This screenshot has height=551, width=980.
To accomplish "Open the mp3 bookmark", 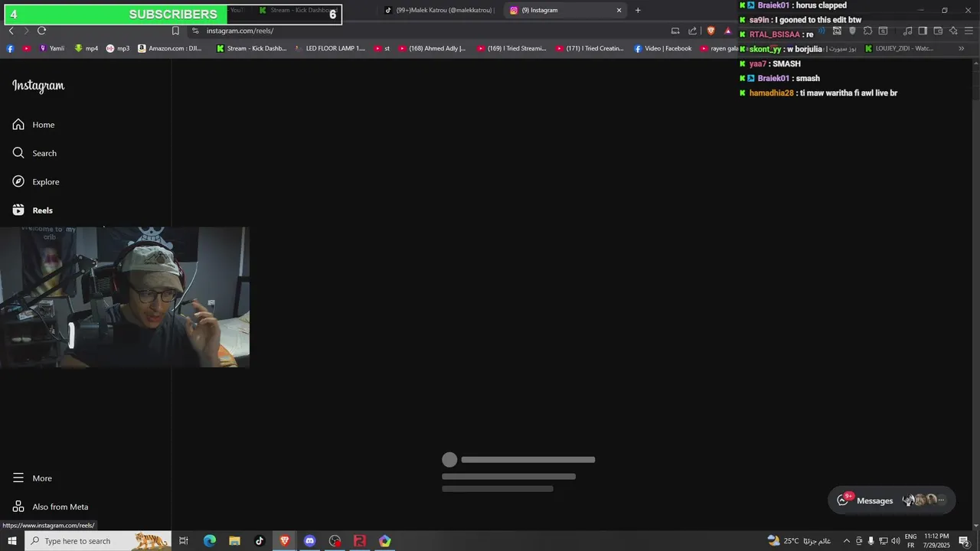I will (x=118, y=48).
